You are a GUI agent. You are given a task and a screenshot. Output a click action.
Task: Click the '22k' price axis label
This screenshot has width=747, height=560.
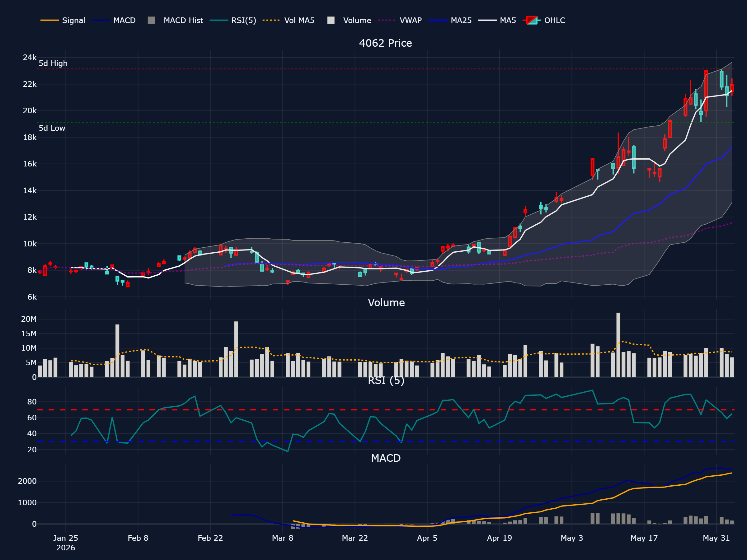30,84
